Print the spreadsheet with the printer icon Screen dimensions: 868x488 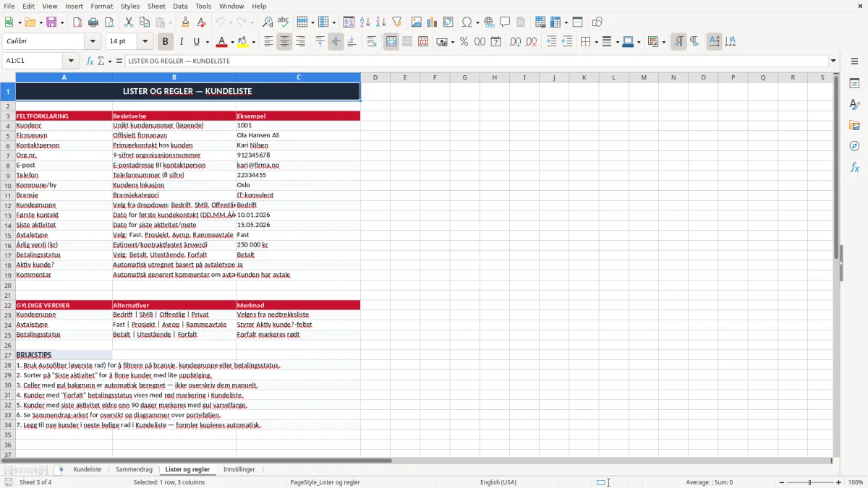pos(93,22)
